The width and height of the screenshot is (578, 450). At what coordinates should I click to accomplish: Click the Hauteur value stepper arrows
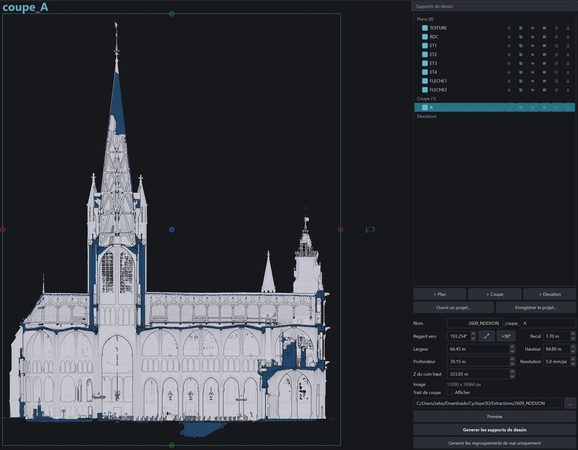tap(573, 349)
